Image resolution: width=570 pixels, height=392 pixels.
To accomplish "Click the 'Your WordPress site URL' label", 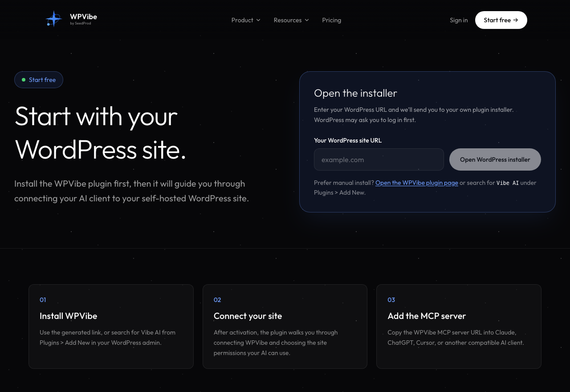I will 348,140.
